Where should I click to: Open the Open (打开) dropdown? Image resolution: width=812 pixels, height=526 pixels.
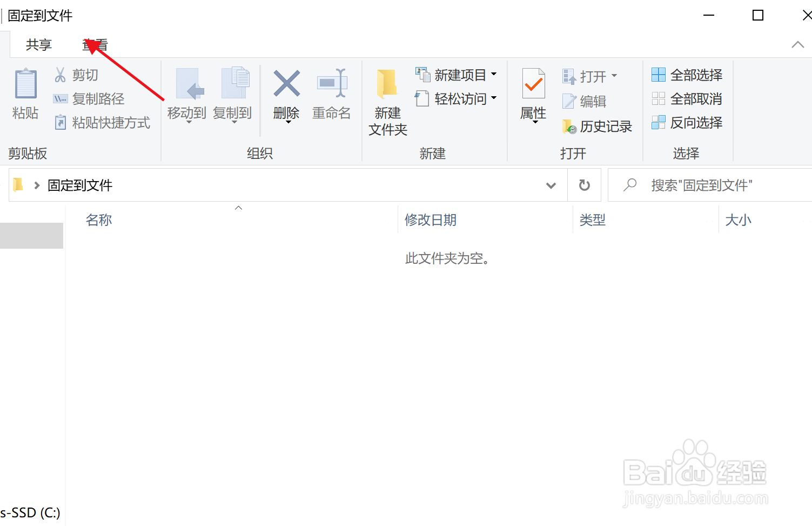pos(589,76)
